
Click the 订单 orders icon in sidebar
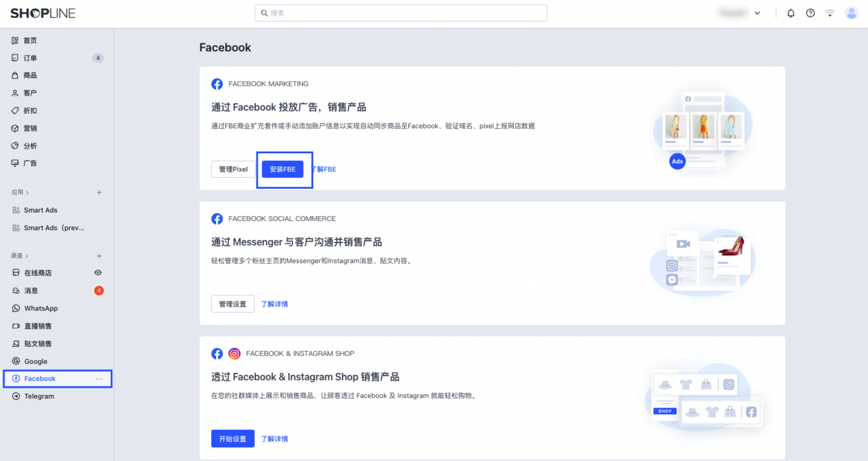point(15,58)
